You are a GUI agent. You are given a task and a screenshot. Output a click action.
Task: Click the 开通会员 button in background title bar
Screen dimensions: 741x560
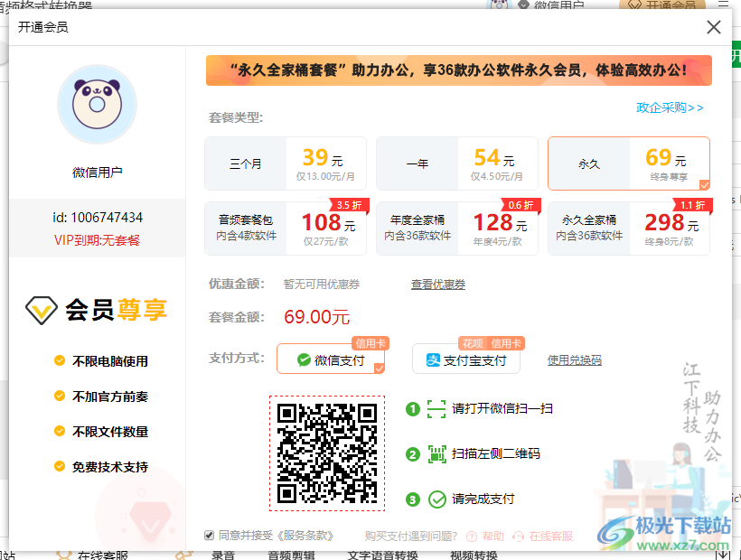[663, 5]
